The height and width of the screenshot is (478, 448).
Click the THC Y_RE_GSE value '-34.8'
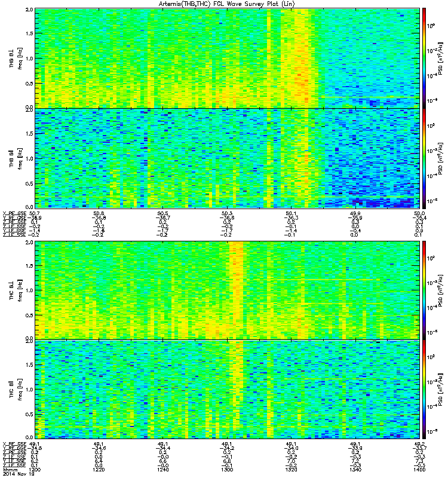click(x=35, y=448)
